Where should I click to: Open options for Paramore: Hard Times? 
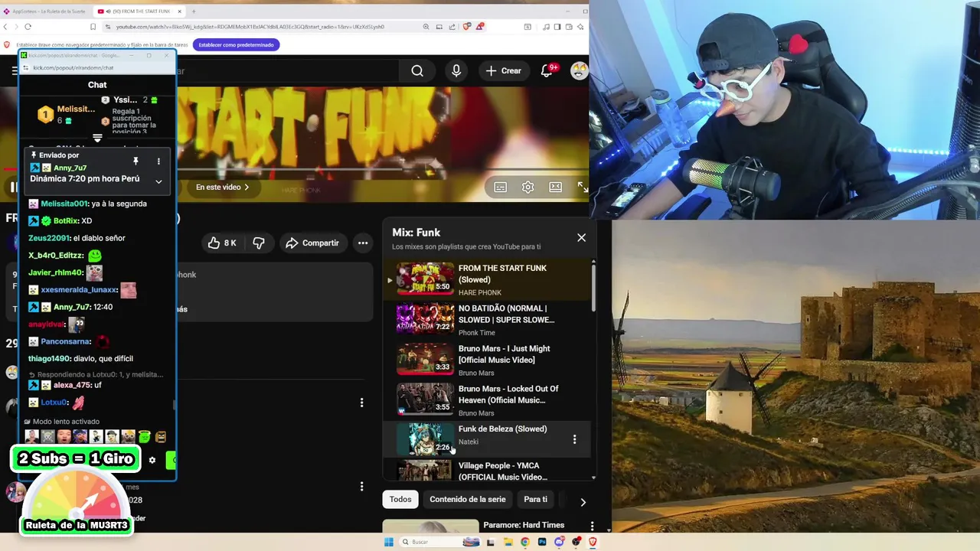coord(592,526)
